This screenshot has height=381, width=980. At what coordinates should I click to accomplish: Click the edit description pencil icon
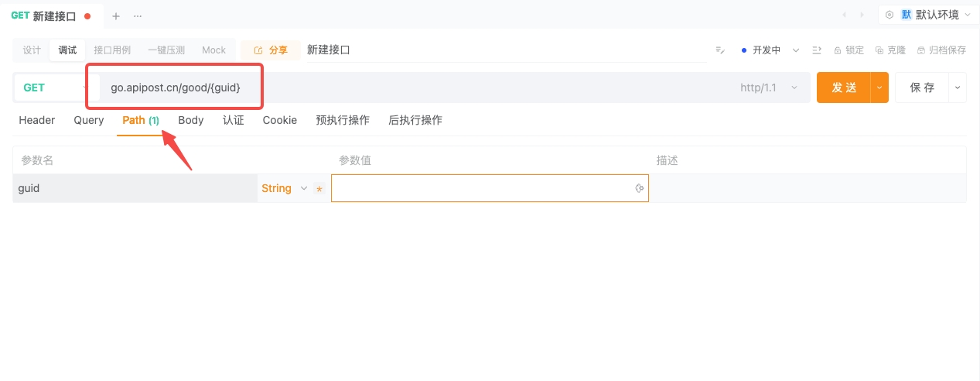[720, 50]
